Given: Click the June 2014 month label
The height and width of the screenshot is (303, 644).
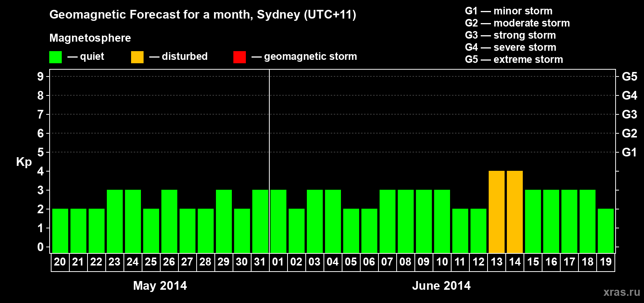Looking at the screenshot, I should pos(441,286).
